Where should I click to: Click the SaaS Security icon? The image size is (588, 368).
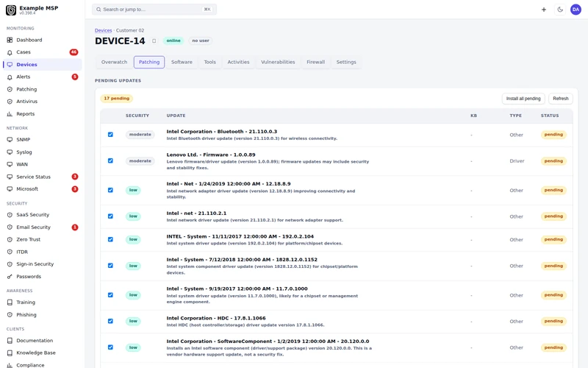click(x=10, y=215)
